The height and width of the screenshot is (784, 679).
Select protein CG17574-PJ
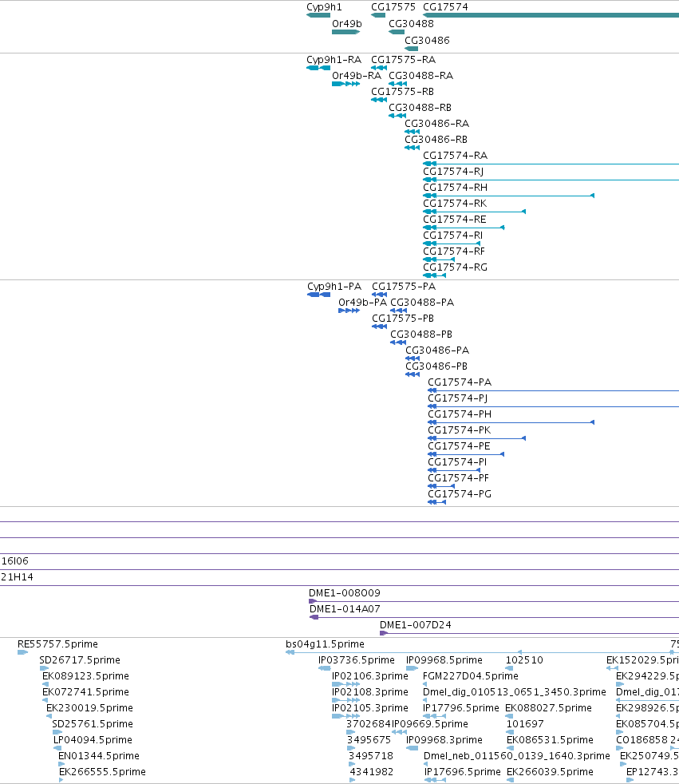pos(554,406)
